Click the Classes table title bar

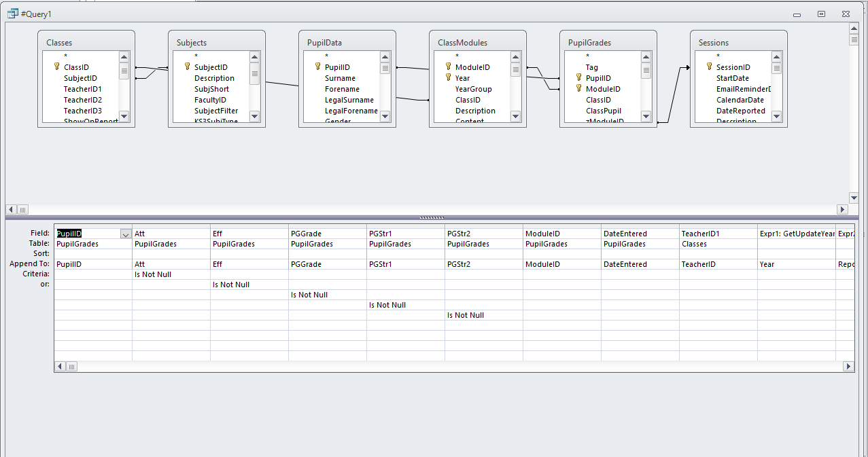[86, 42]
